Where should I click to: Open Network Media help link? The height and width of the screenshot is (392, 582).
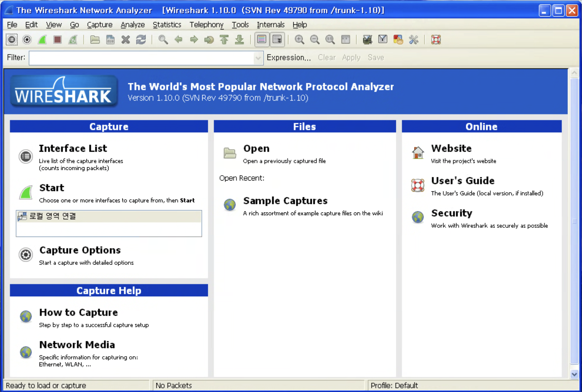[77, 345]
